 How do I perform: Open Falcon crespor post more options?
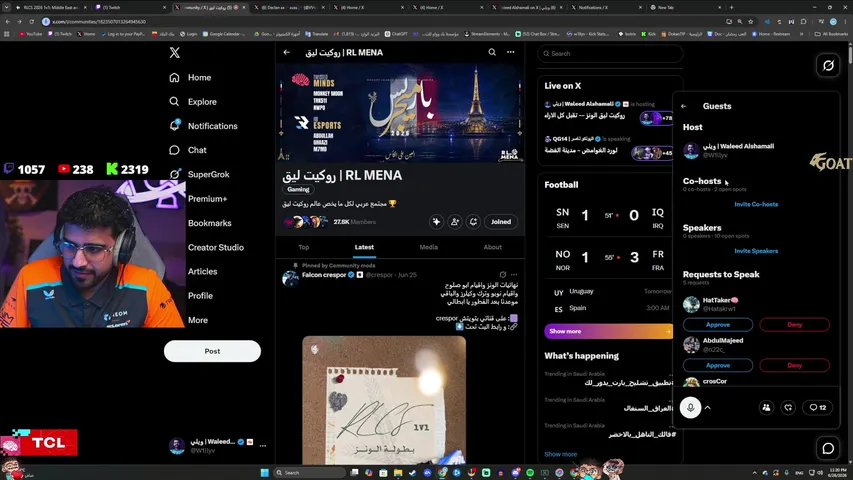[x=514, y=275]
